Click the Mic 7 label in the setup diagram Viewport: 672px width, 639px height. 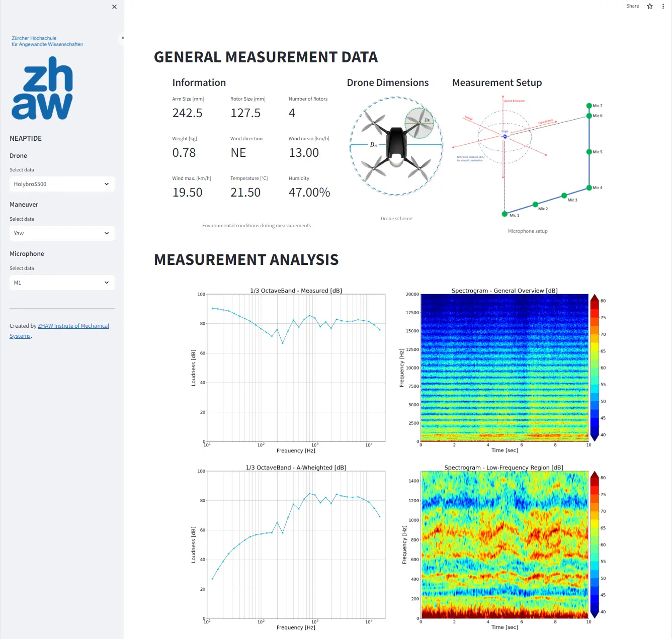597,106
